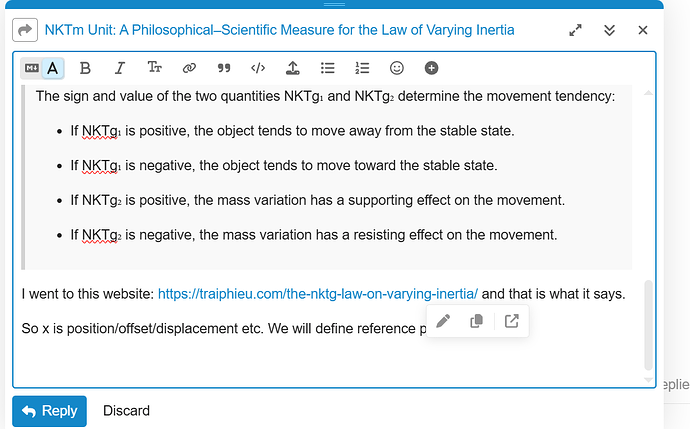
Task: Open the emoji picker
Action: coord(397,68)
